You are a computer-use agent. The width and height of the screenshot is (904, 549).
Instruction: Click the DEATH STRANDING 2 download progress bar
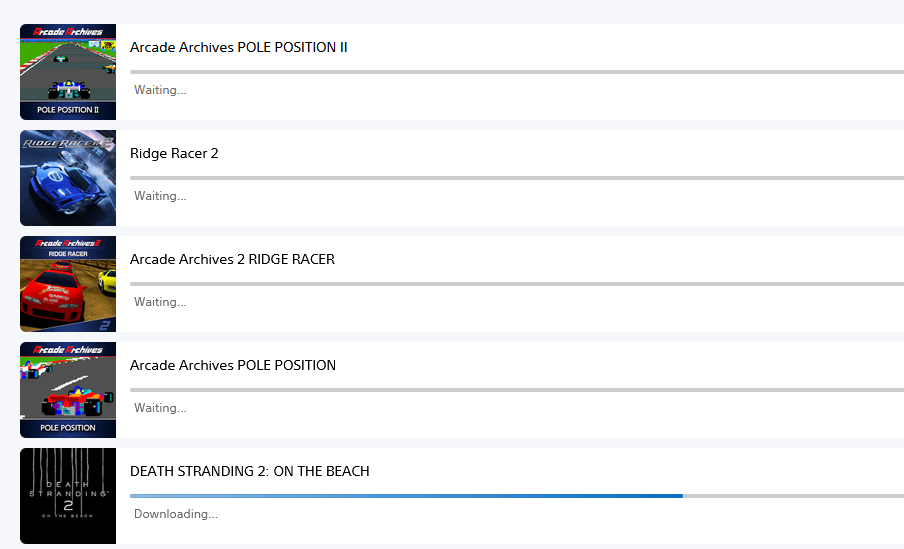517,496
